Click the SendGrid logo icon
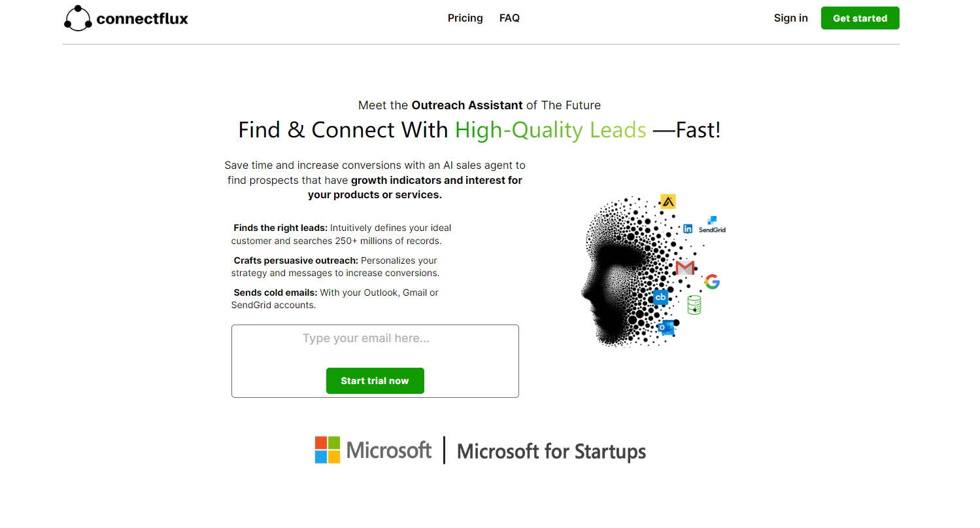The height and width of the screenshot is (528, 980). [x=712, y=224]
